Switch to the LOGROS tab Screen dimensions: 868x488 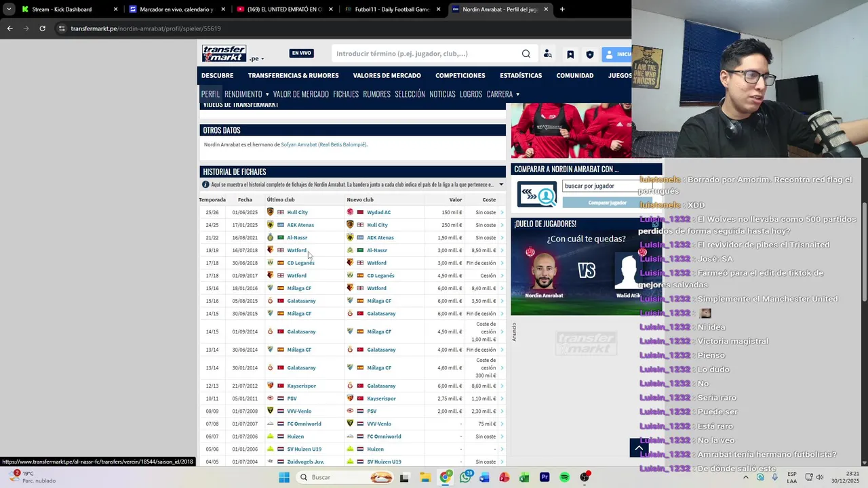(x=471, y=94)
